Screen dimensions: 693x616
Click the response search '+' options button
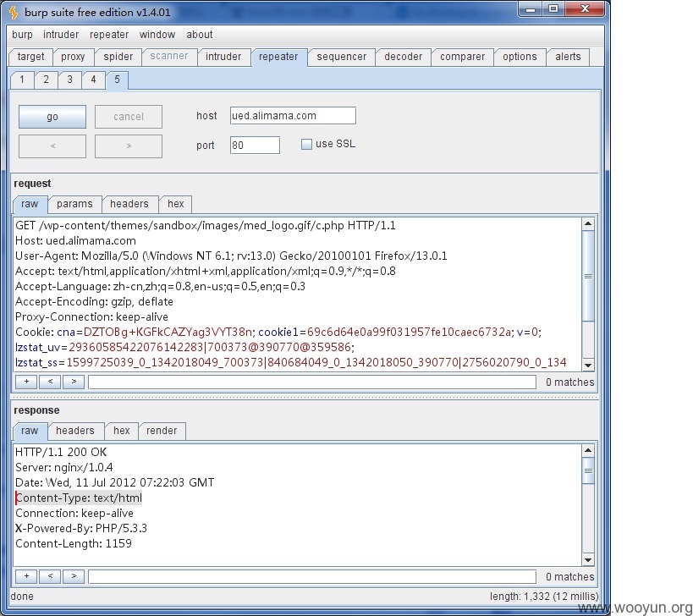coord(26,576)
